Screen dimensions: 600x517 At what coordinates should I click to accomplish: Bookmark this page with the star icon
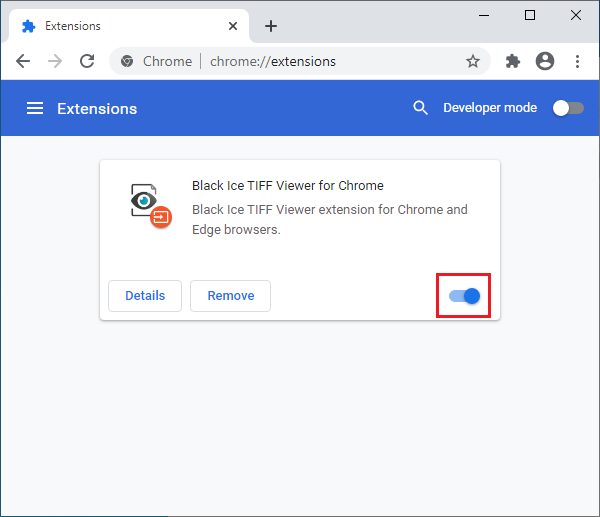coord(473,61)
